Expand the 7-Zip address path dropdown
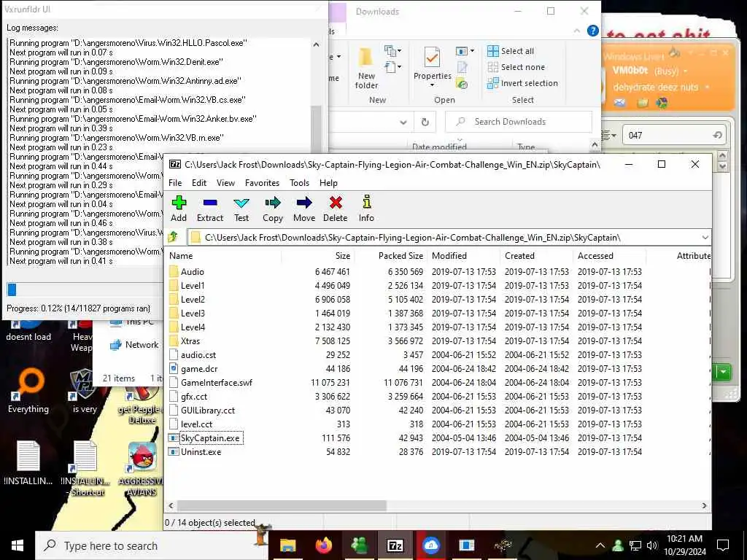This screenshot has height=560, width=747. [705, 237]
